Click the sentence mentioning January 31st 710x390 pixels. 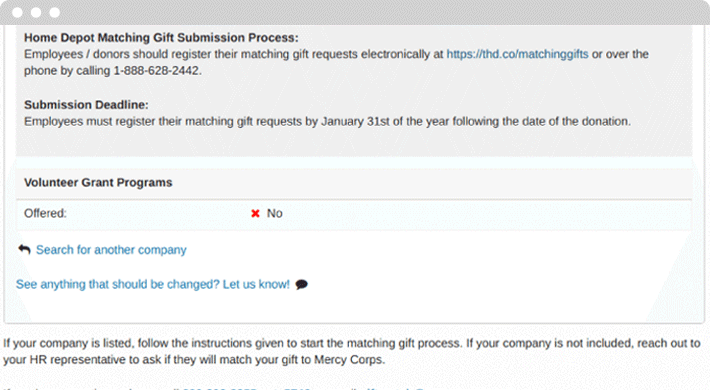point(327,122)
